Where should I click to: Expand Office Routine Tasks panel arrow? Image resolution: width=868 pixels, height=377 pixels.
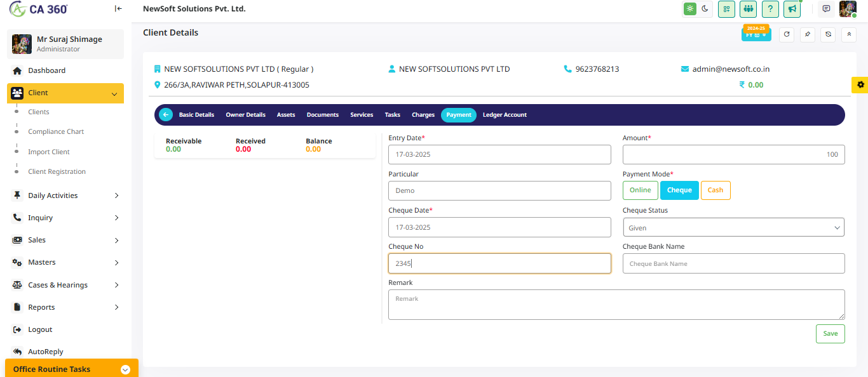pyautogui.click(x=125, y=369)
